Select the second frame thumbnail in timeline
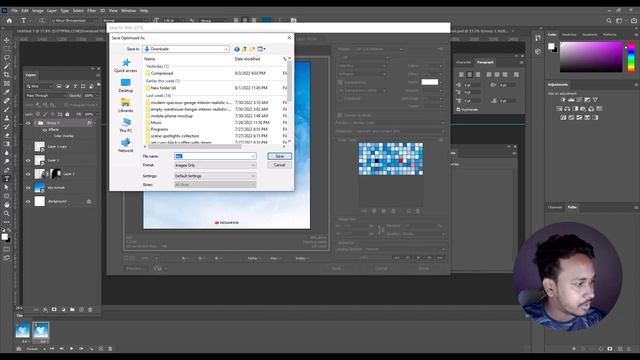The width and height of the screenshot is (640, 360). [x=41, y=330]
